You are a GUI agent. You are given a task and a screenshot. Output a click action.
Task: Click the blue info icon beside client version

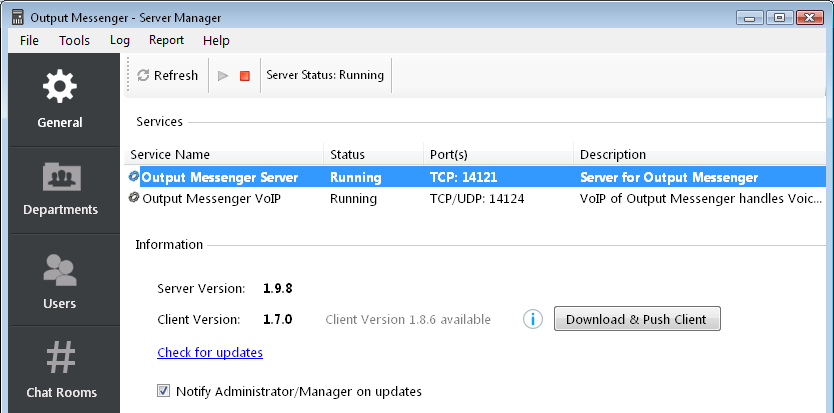[x=533, y=319]
